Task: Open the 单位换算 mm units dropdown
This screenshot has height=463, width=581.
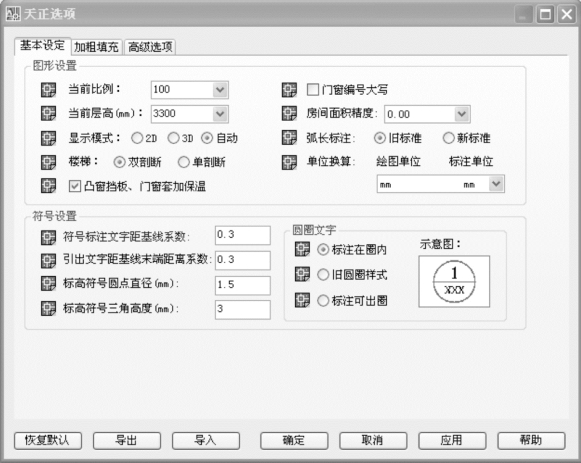Action: pos(496,184)
